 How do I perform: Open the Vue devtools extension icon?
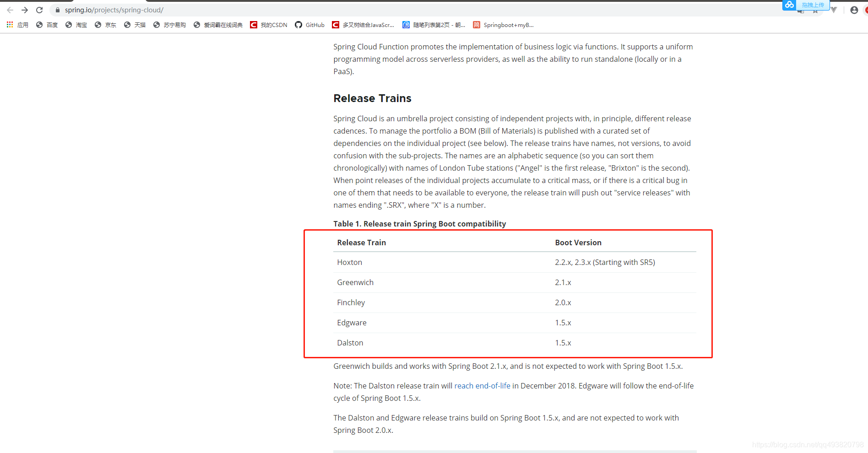(834, 10)
